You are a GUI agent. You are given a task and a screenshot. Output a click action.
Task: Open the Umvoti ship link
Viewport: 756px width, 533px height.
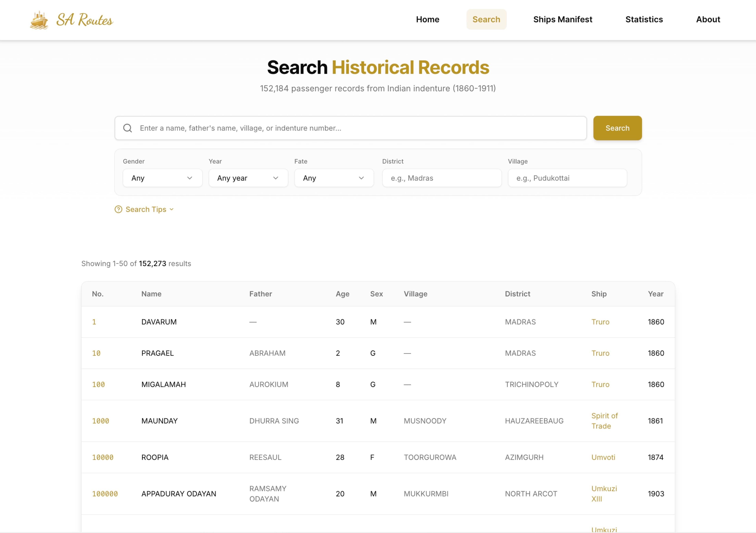[x=603, y=457]
